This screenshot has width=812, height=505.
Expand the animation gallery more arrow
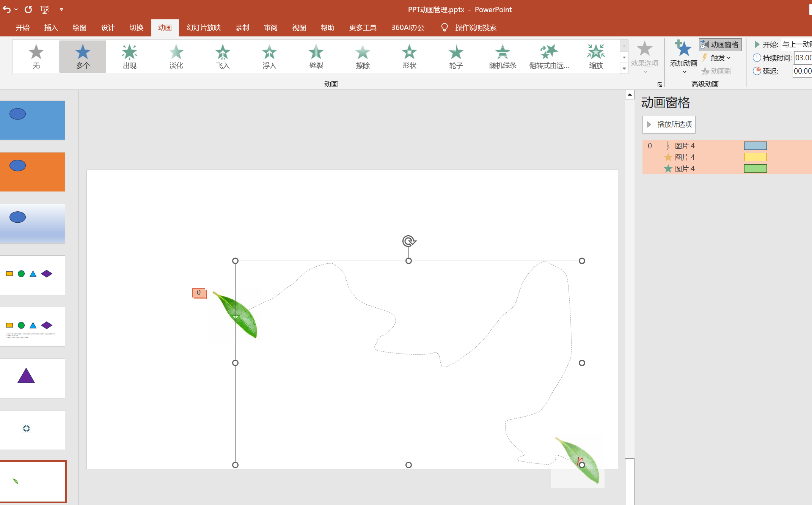point(624,69)
